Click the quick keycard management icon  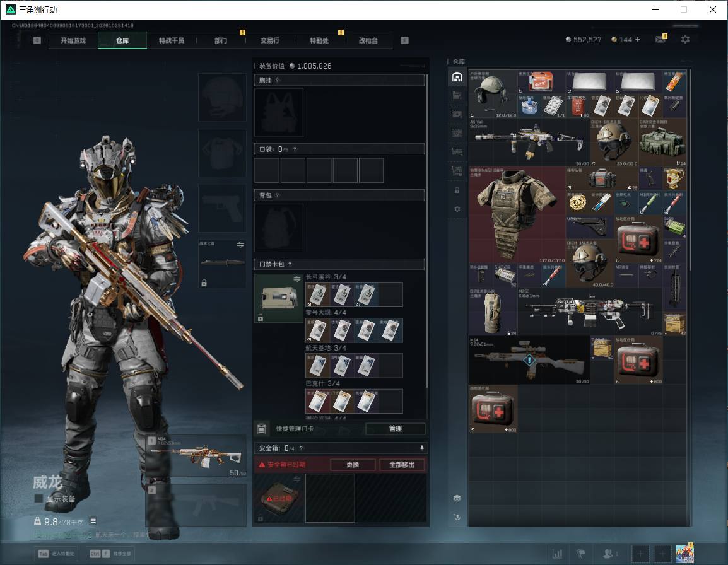tap(262, 429)
